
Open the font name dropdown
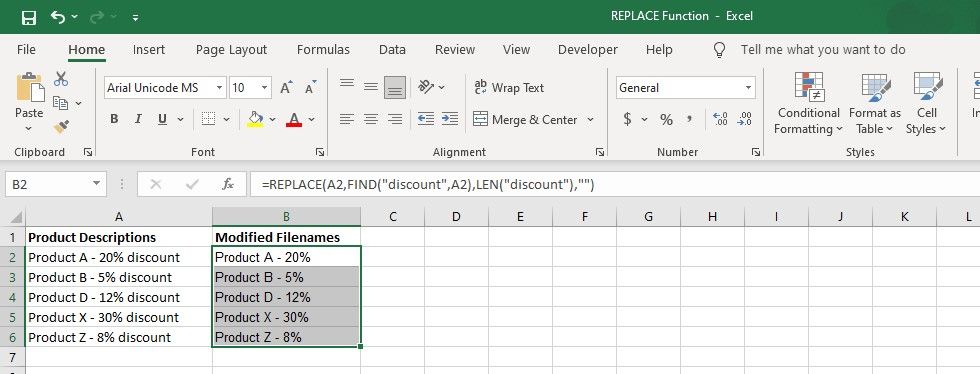point(219,88)
